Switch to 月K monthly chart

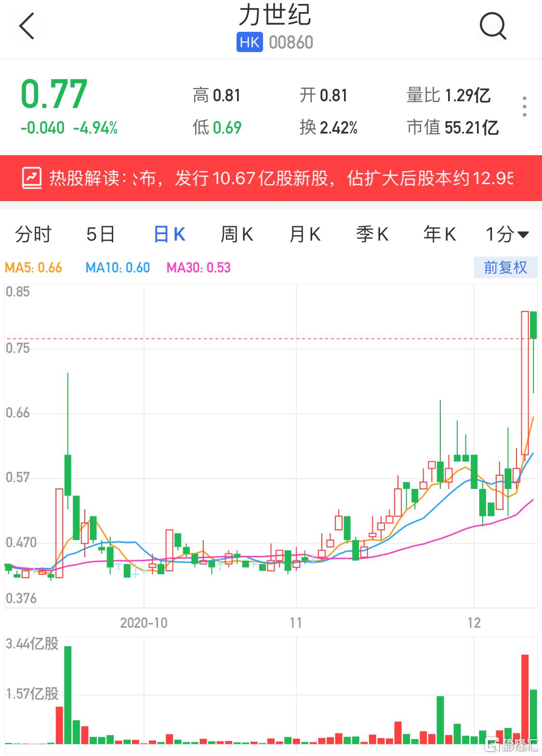pos(304,235)
